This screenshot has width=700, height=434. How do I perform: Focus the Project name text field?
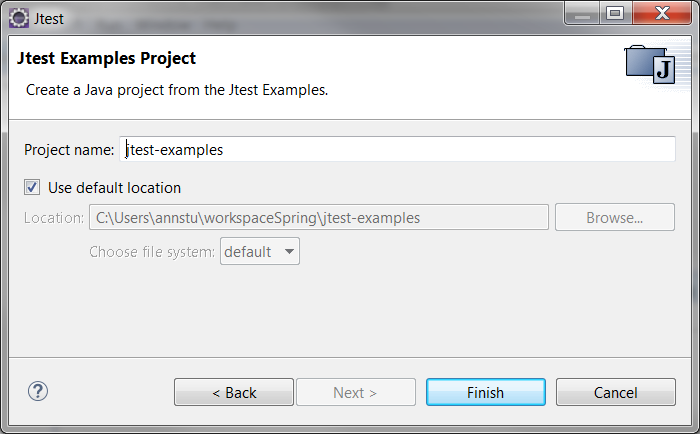(397, 149)
